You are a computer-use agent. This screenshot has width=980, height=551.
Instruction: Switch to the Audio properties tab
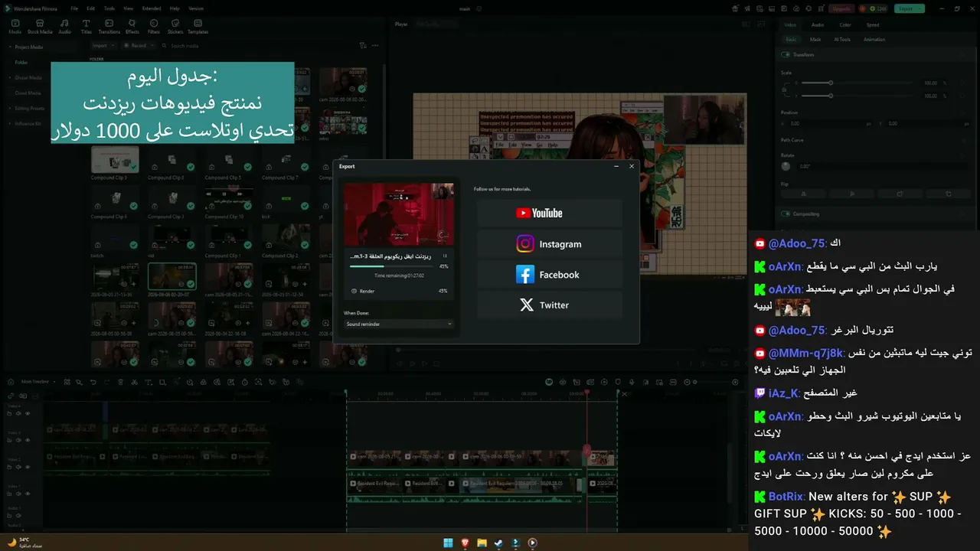click(x=818, y=24)
